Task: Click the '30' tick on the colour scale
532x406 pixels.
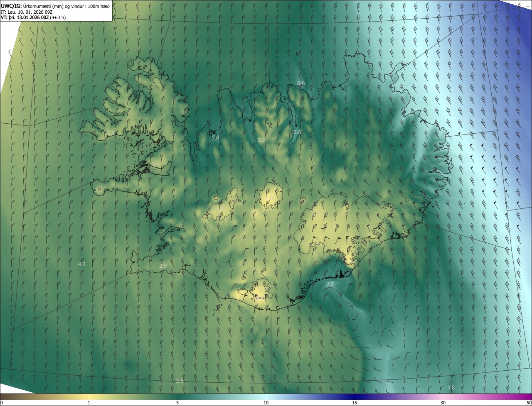Action: tap(443, 403)
